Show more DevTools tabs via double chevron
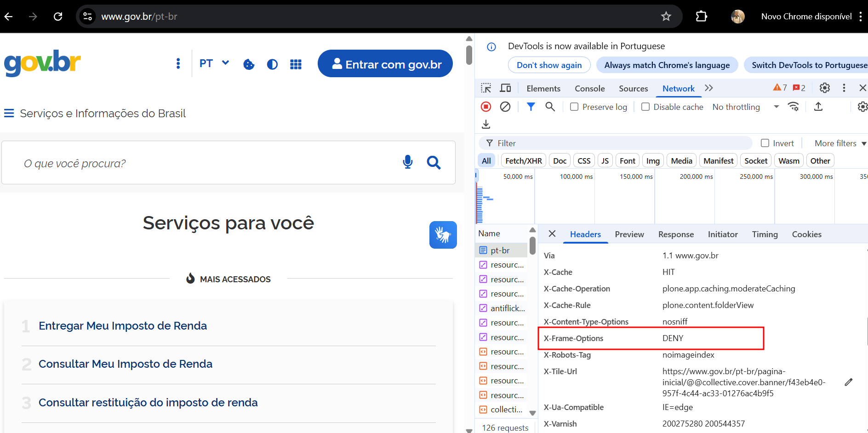This screenshot has width=868, height=433. [709, 88]
